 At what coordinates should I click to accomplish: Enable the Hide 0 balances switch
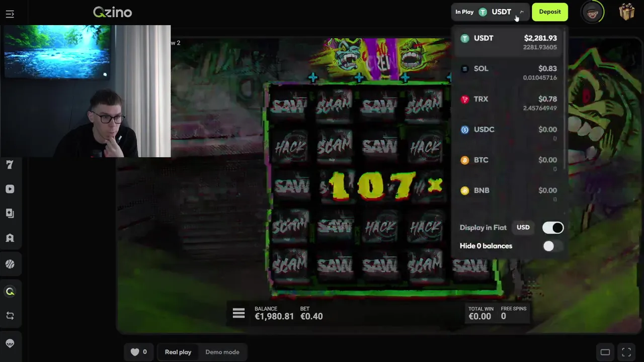click(x=553, y=246)
